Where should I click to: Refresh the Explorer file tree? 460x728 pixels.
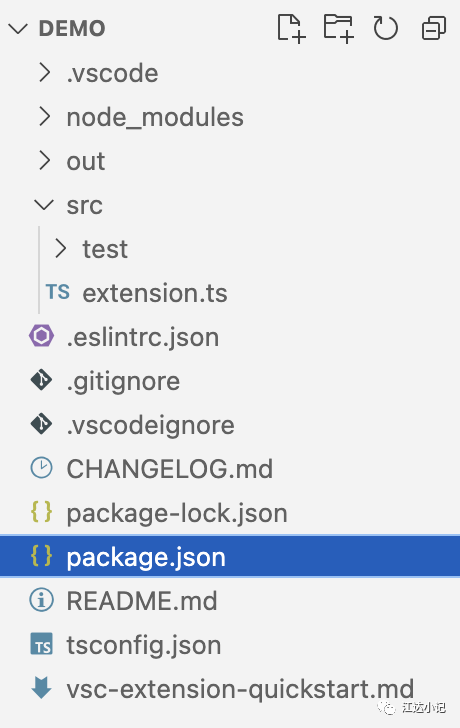pyautogui.click(x=386, y=28)
